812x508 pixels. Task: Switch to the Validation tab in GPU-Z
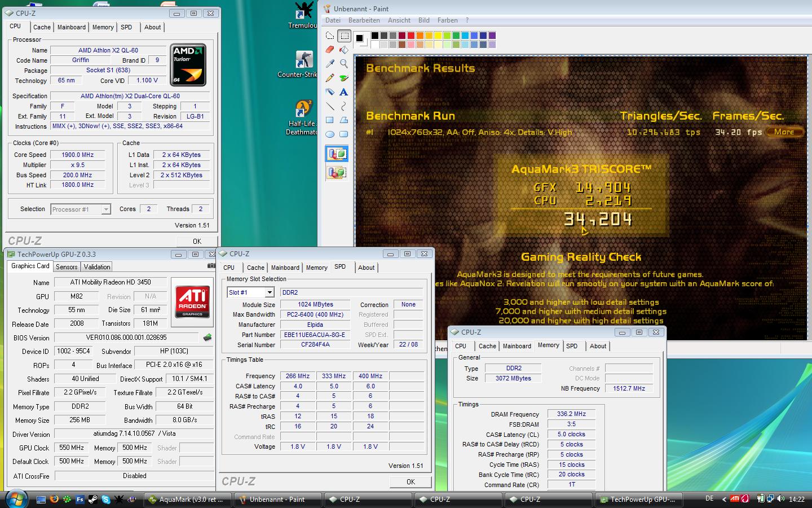pos(97,267)
